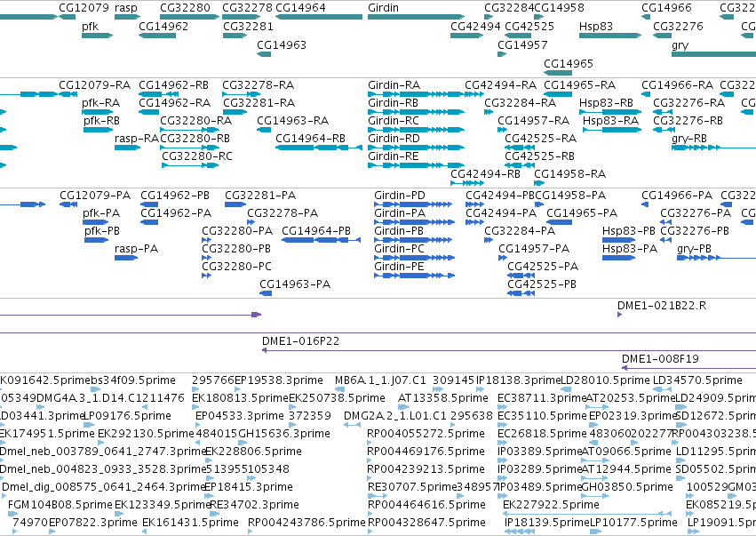Select the Hsp83 gene label
Image resolution: width=756 pixels, height=536 pixels.
coord(595,26)
